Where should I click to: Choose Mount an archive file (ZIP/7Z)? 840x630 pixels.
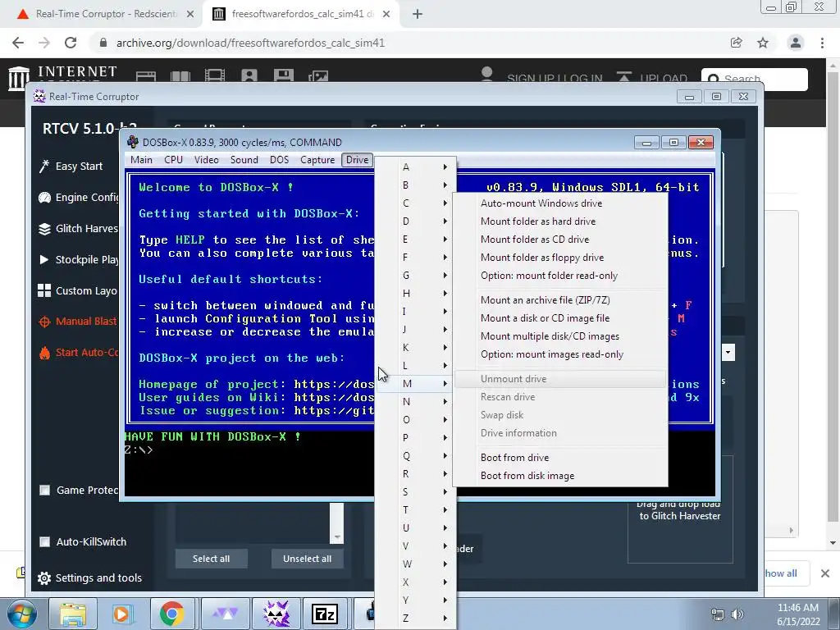tap(561, 300)
